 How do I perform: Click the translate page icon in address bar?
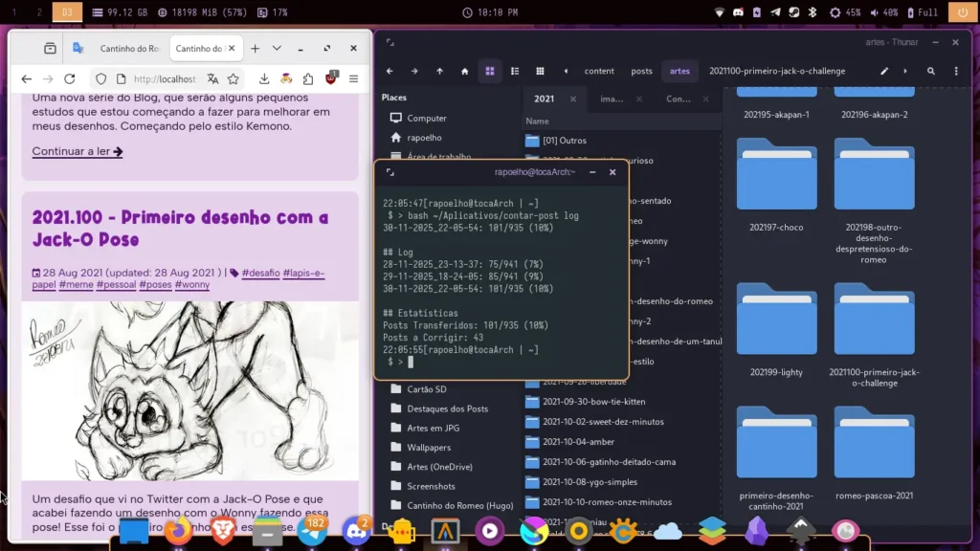212,79
